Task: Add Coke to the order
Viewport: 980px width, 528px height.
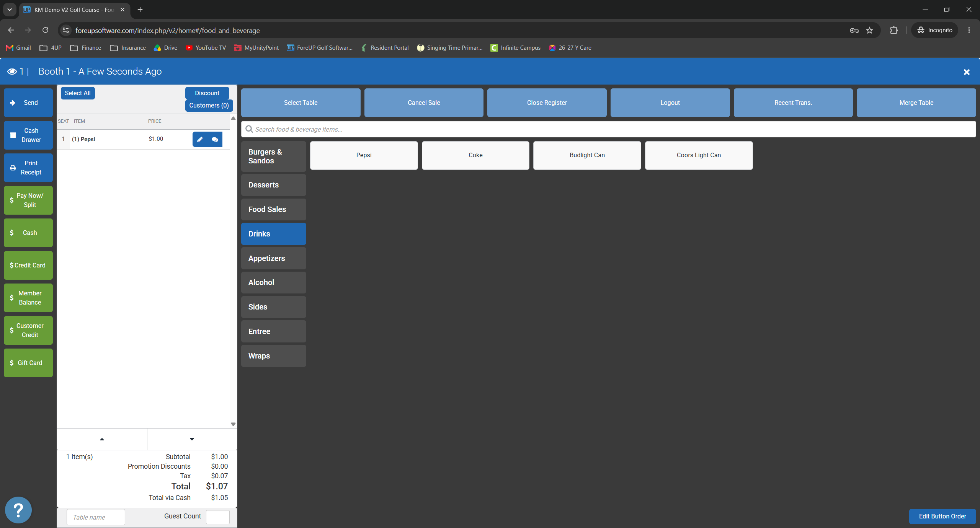Action: click(475, 155)
